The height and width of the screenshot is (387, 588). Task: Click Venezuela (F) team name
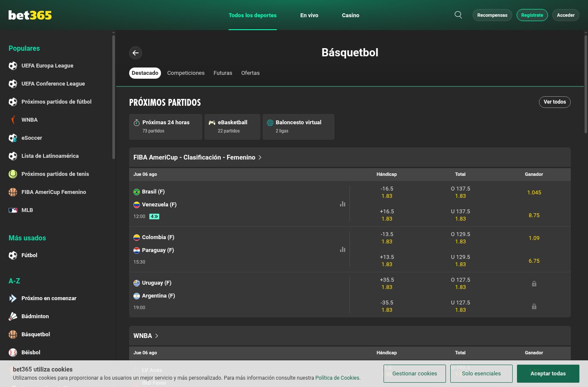[159, 205]
